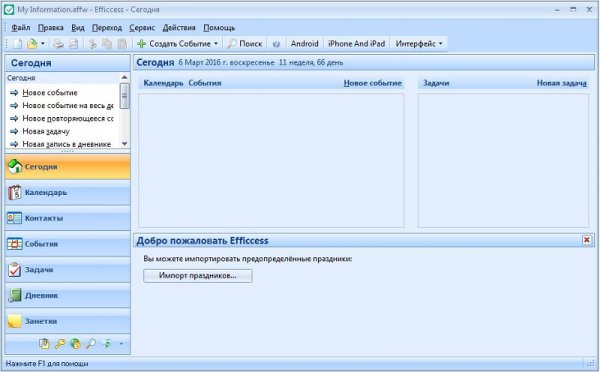Click the Поиск search toolbar button
The height and width of the screenshot is (372, 600).
pyautogui.click(x=245, y=44)
